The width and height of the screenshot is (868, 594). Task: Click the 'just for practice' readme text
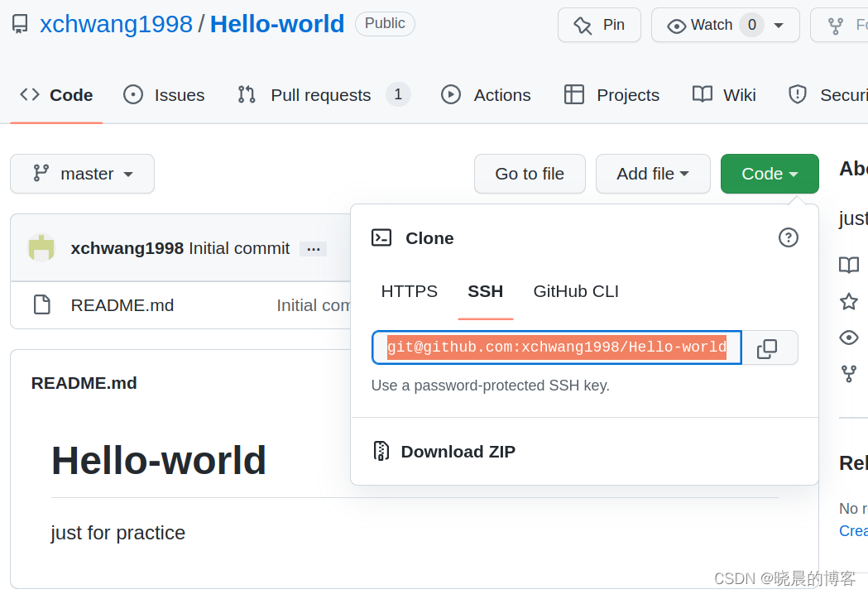tap(117, 533)
